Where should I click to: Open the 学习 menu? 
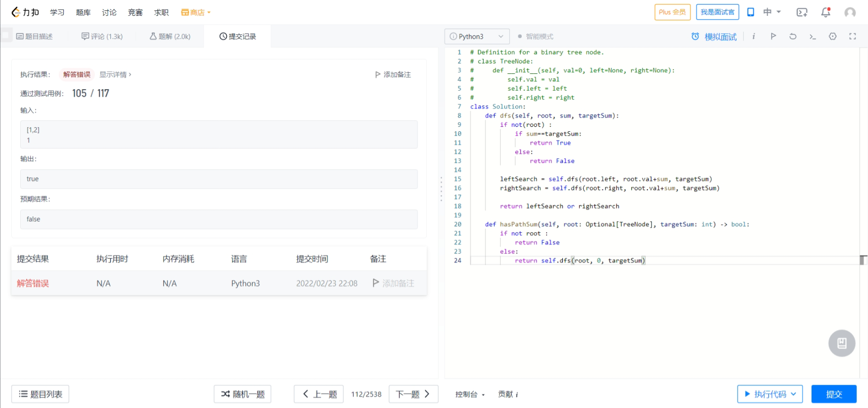point(57,12)
